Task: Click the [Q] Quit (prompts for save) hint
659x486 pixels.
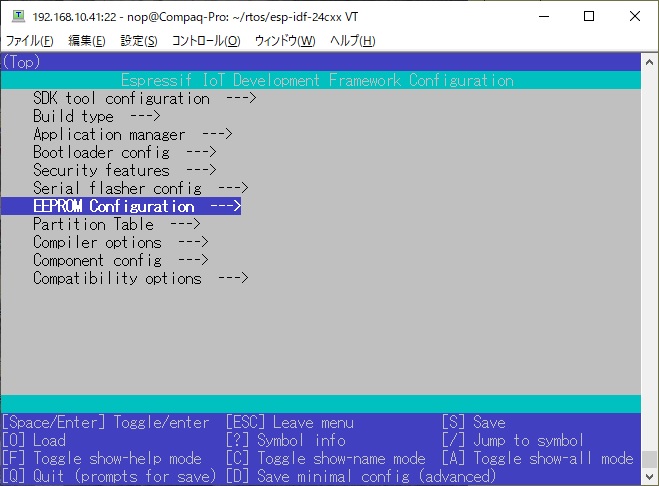Action: [109, 477]
